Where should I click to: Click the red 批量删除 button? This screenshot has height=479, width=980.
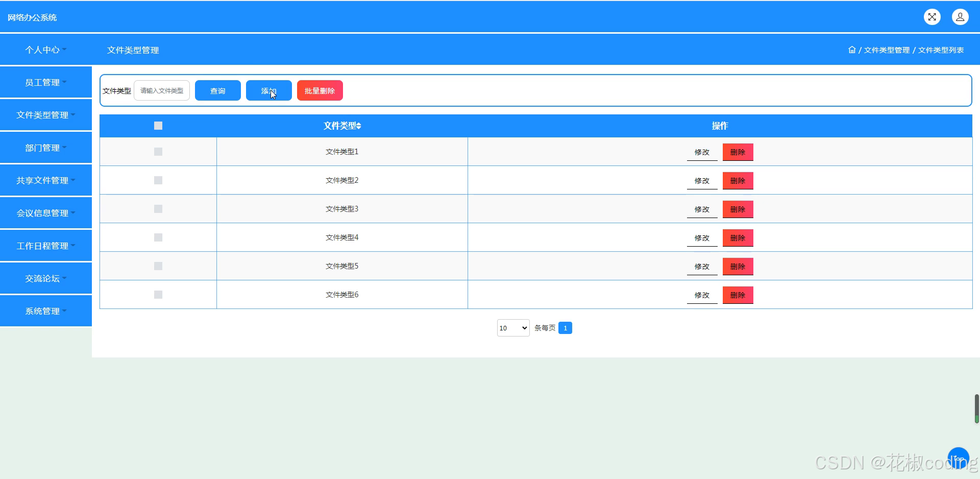[320, 90]
